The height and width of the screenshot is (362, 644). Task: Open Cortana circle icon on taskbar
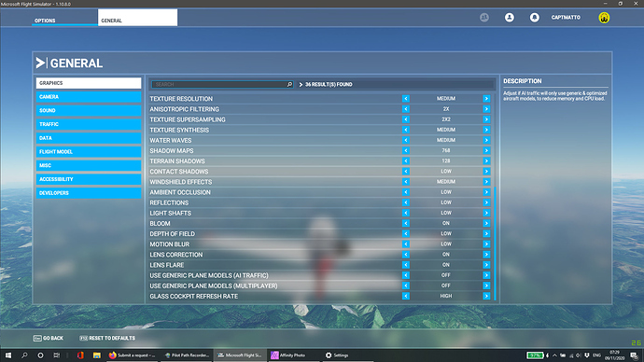point(40,355)
